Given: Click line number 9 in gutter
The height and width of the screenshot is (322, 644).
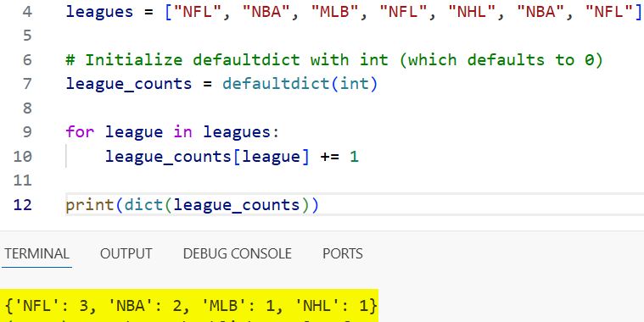Looking at the screenshot, I should [x=26, y=132].
